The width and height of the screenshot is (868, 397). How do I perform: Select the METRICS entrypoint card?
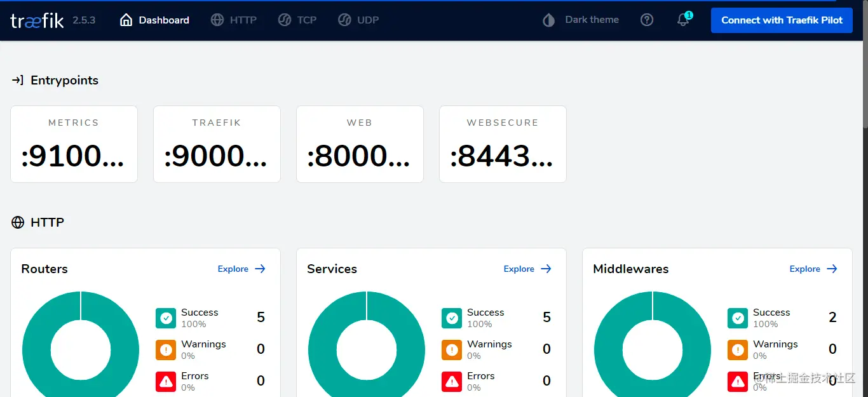74,144
